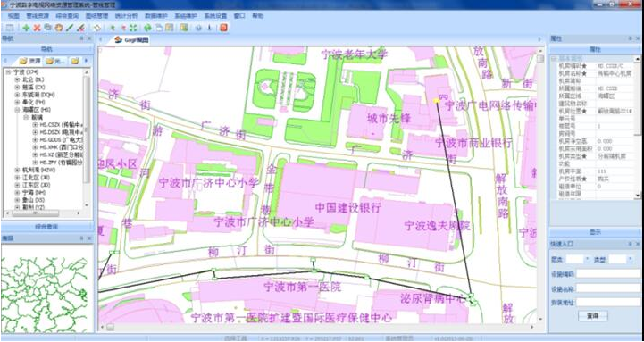Click the red X delete icon
644x342 pixels.
tap(37, 28)
